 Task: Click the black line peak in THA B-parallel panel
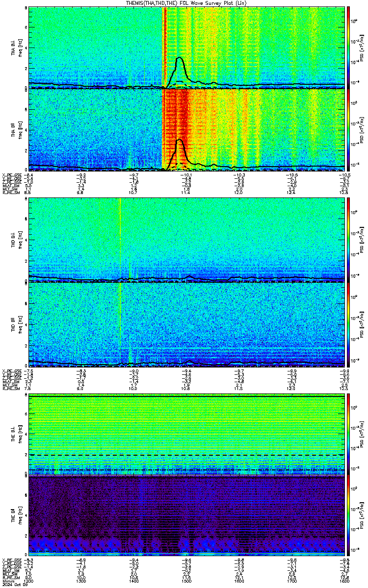pos(180,140)
